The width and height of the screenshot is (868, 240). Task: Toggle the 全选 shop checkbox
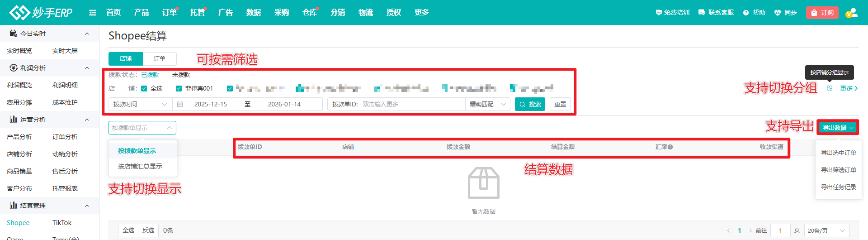click(144, 89)
